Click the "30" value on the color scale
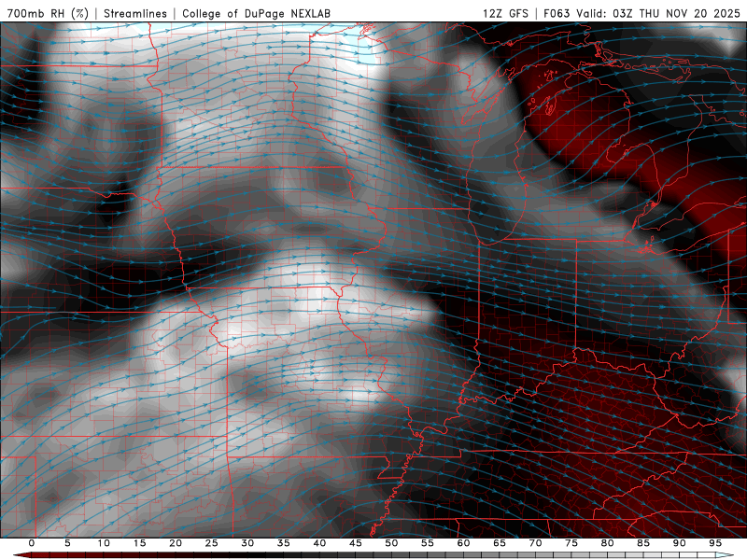This screenshot has width=747, height=560. 247,543
